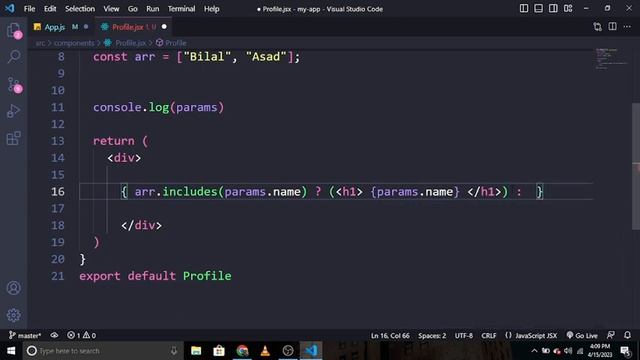The width and height of the screenshot is (640, 360).
Task: Click line number 11 in gutter
Action: [58, 107]
